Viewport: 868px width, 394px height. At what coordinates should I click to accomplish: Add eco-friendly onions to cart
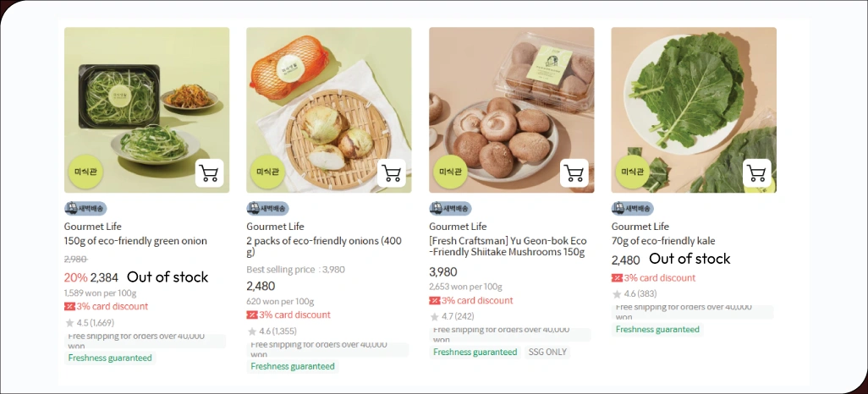click(x=392, y=173)
